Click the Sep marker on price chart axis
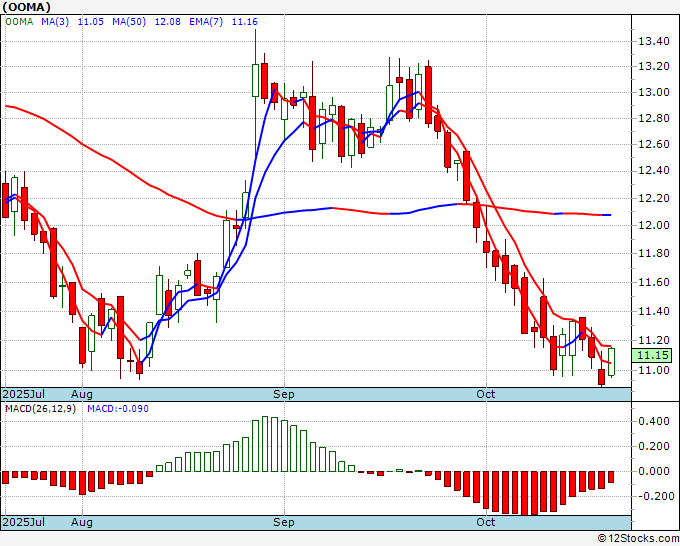This screenshot has width=680, height=546. tap(284, 394)
